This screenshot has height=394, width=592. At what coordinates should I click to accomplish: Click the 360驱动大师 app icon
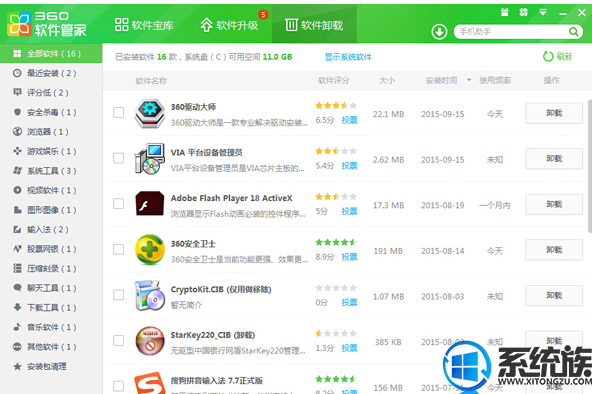[x=150, y=113]
